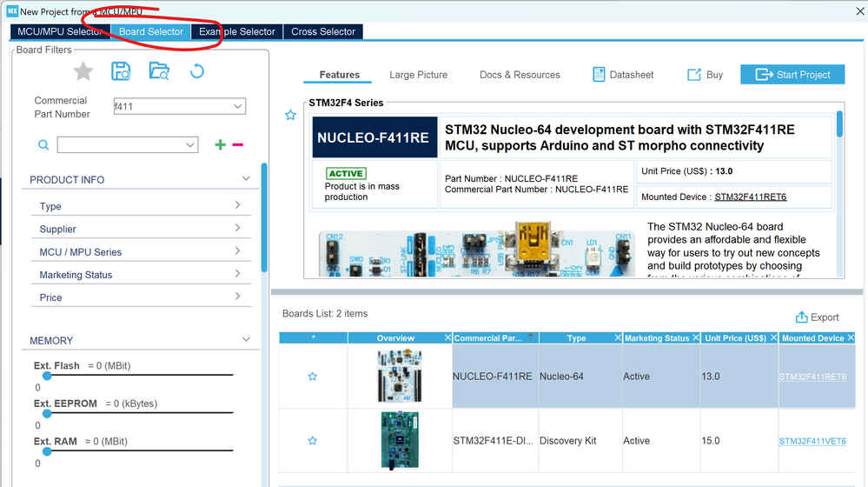Image resolution: width=868 pixels, height=487 pixels.
Task: Click the Nucleo-64 type cell
Action: [580, 377]
